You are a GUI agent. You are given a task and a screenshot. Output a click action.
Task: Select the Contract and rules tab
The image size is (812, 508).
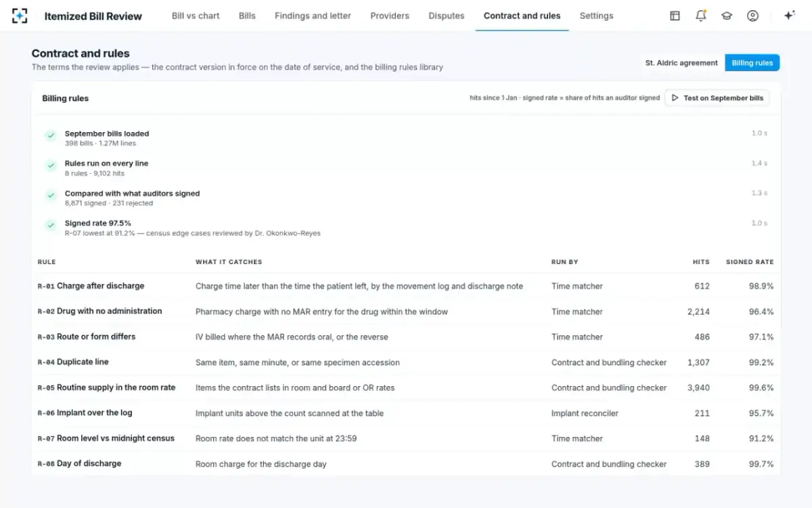522,16
